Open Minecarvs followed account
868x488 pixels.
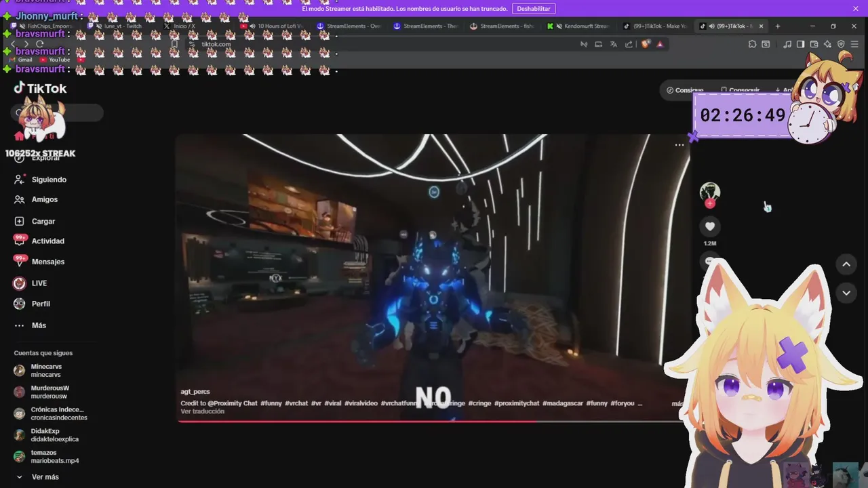pyautogui.click(x=46, y=371)
